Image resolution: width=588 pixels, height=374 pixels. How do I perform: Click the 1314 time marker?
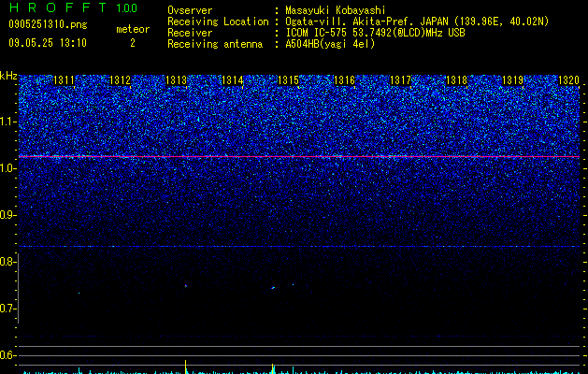233,80
